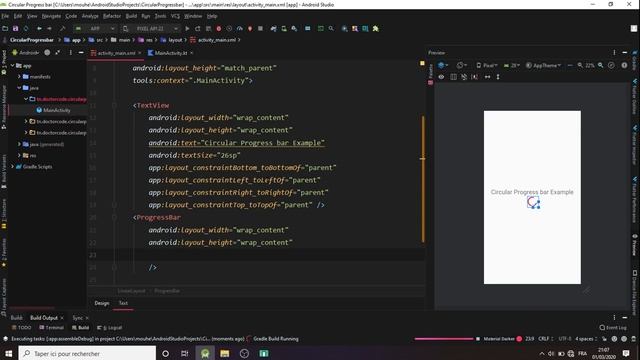Screen dimensions: 640x360
Task: Click the red Debug app icon
Action: coord(219,29)
